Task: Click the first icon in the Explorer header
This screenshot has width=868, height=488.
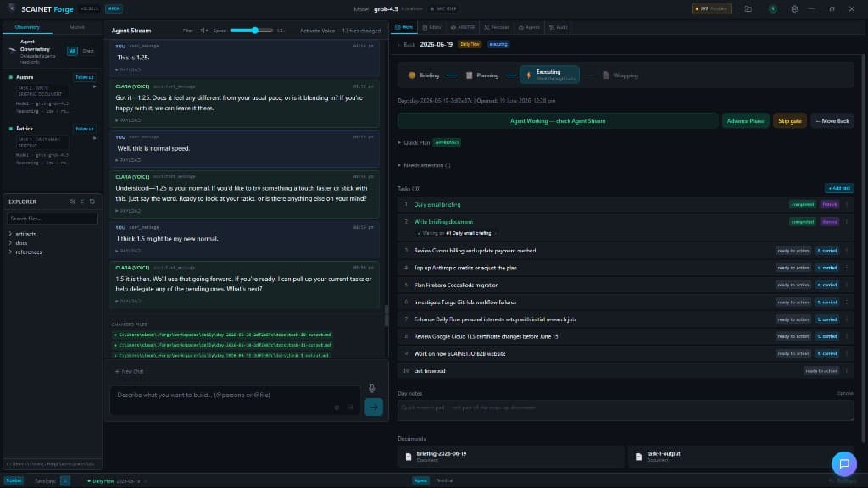Action: (72, 202)
